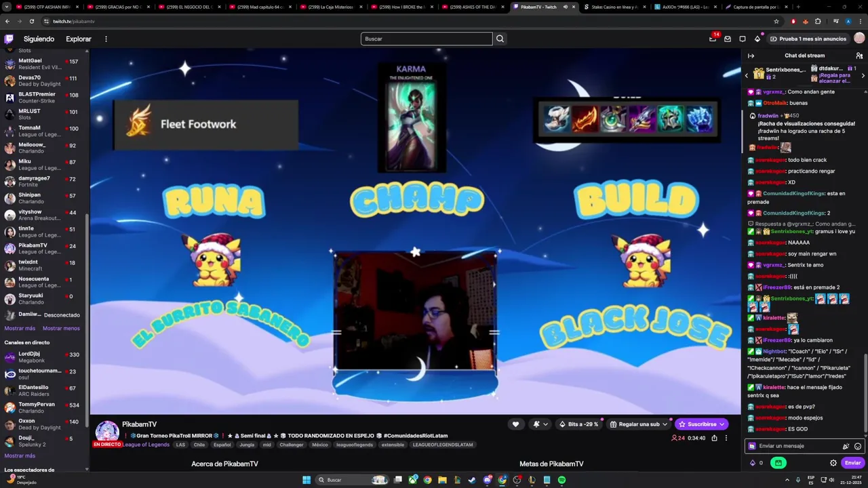Image resolution: width=868 pixels, height=488 pixels.
Task: Focus the Buscar search field in Twitch
Action: point(427,39)
